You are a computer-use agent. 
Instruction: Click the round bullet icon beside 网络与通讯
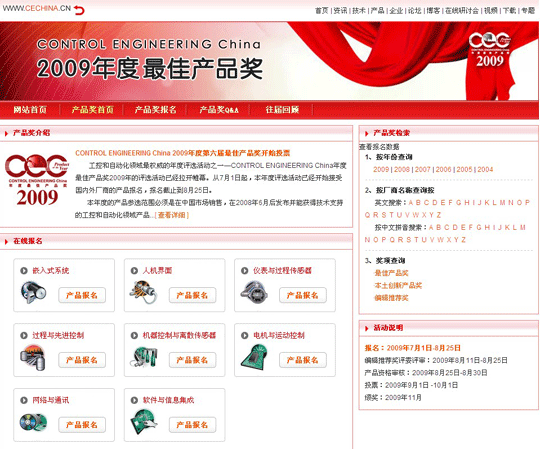coord(24,400)
